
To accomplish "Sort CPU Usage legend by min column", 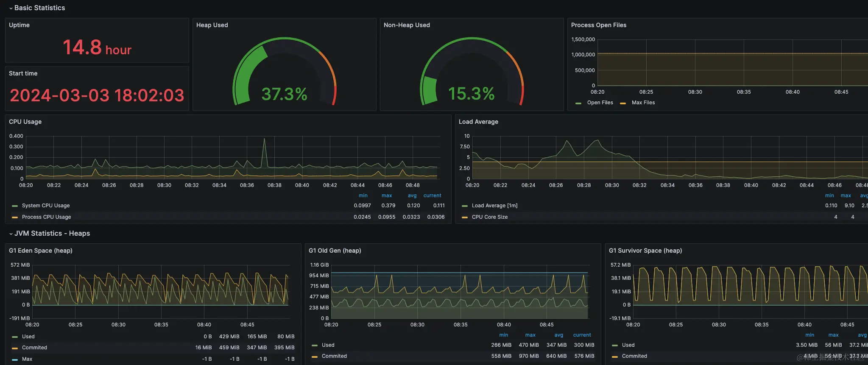I will point(363,195).
